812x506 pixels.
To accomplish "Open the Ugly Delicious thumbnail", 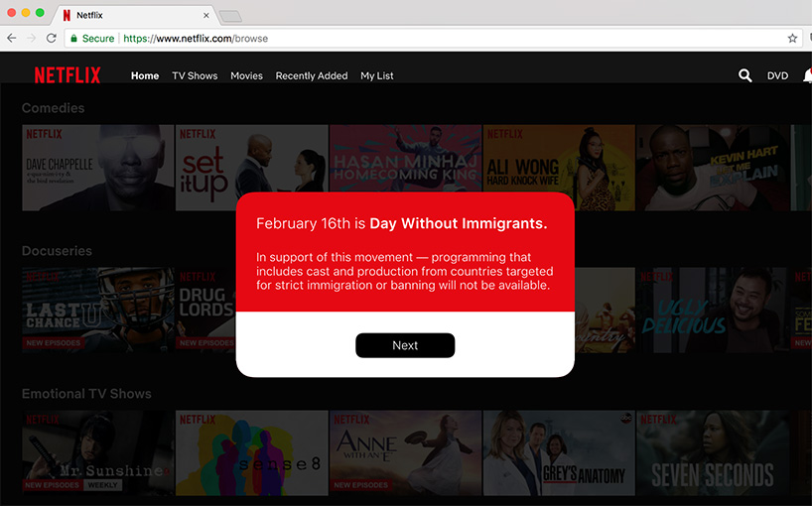I will coord(713,310).
